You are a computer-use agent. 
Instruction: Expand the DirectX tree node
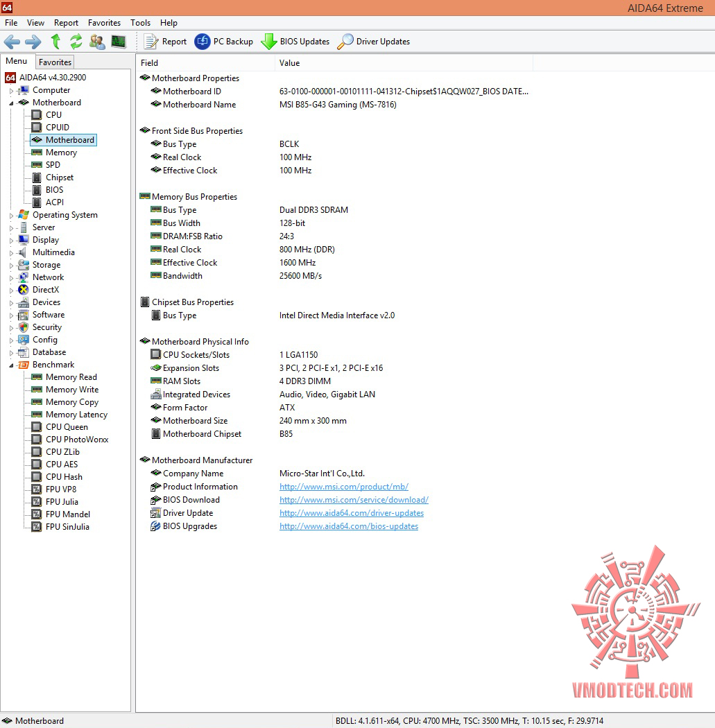12,291
